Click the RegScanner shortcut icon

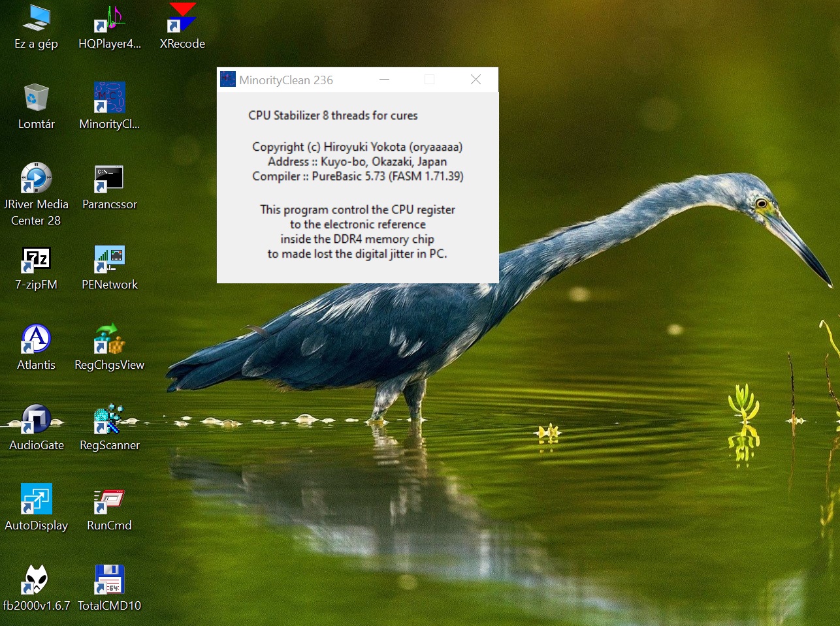click(x=109, y=420)
